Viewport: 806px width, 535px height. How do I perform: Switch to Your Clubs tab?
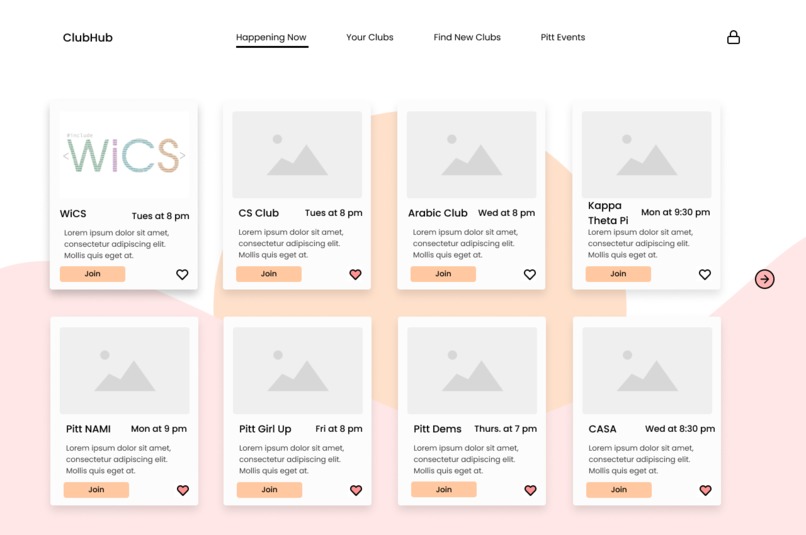[370, 38]
